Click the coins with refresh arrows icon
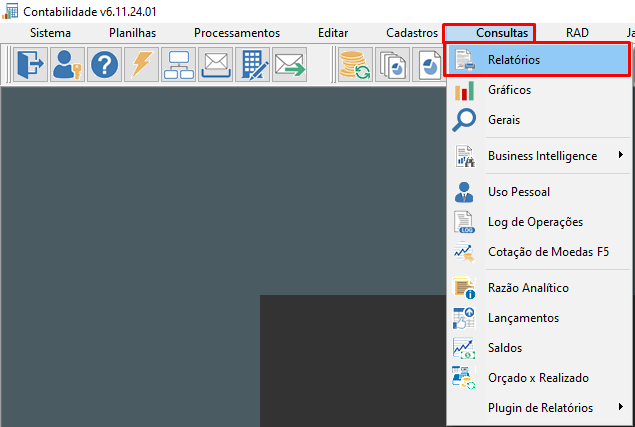Image resolution: width=635 pixels, height=427 pixels. pos(355,64)
